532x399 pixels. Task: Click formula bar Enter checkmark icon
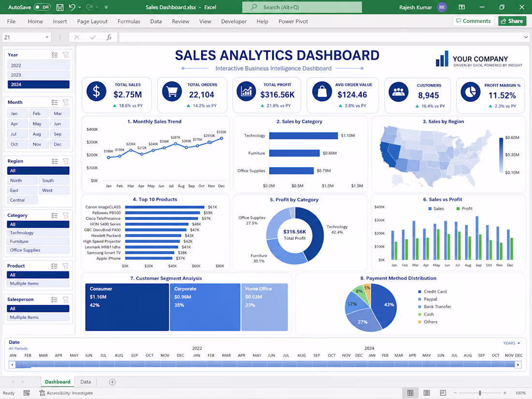tap(93, 37)
